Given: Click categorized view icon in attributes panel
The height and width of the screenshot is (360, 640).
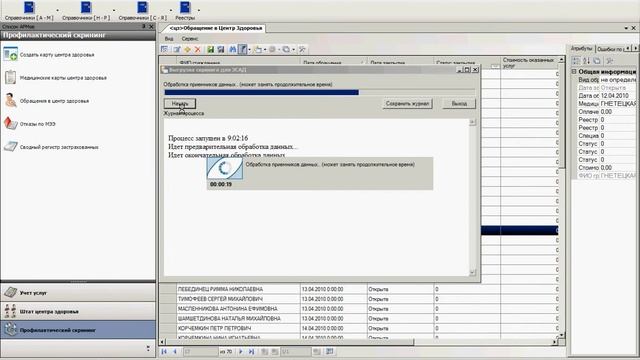Looking at the screenshot, I should (x=576, y=61).
